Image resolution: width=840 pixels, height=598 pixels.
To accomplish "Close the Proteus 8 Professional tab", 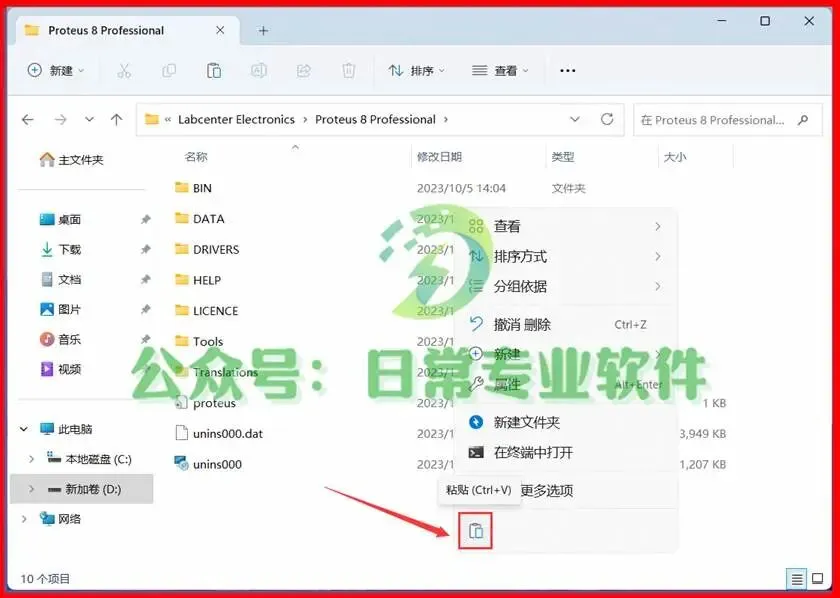I will 220,31.
